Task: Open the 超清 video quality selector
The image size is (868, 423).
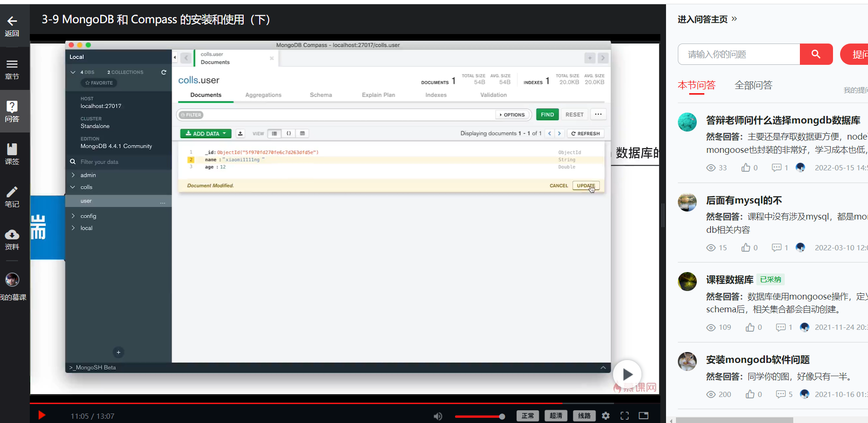Action: [x=556, y=416]
